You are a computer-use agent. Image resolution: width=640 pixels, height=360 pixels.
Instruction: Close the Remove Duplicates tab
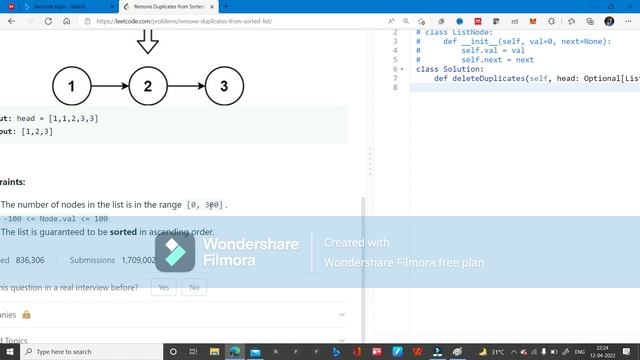(212, 7)
